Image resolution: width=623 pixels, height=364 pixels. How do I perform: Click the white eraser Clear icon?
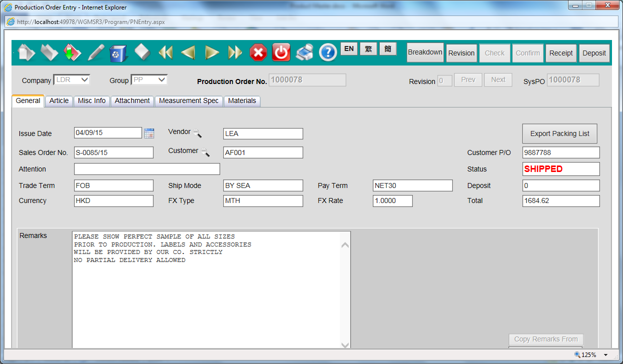tap(143, 52)
